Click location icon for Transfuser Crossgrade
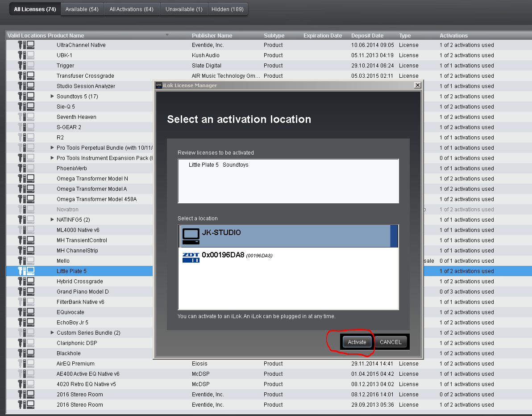This screenshot has height=416, width=532. click(26, 76)
